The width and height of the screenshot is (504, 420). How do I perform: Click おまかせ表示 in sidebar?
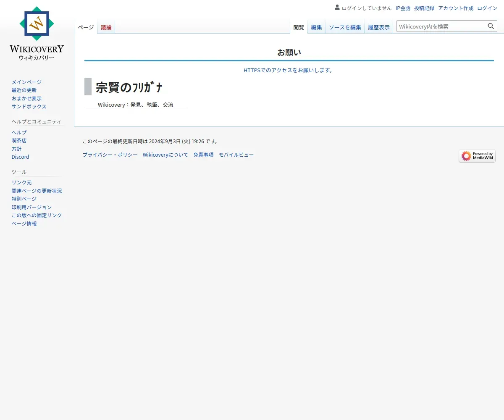tap(26, 98)
